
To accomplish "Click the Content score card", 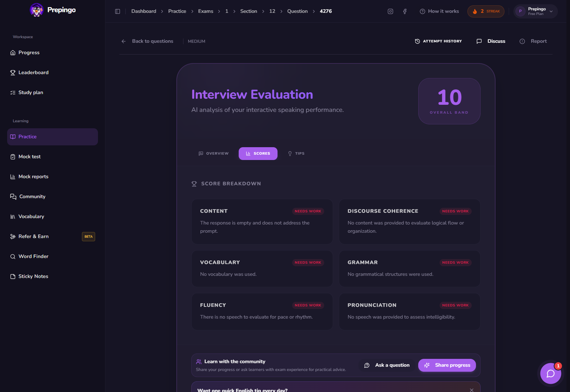I will pyautogui.click(x=262, y=222).
